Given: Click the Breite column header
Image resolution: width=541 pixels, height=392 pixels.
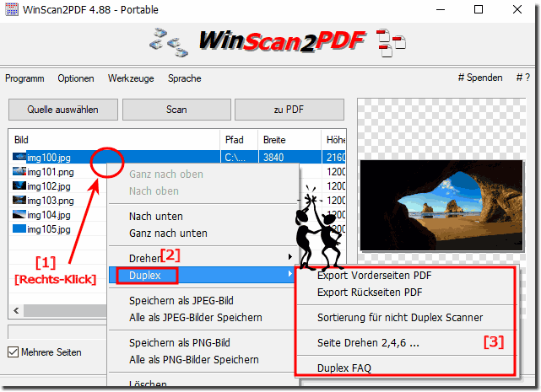Looking at the screenshot, I should [289, 140].
